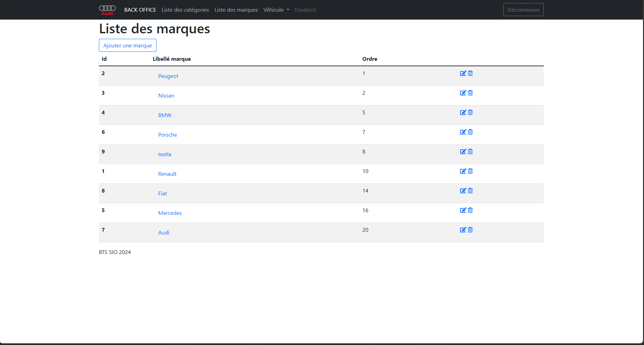The height and width of the screenshot is (345, 644).
Task: Click order value 16 in Mercedes row
Action: pos(365,210)
